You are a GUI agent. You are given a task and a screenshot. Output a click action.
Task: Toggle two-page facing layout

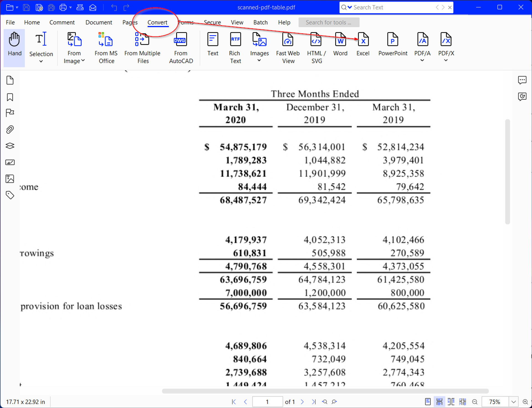coord(451,402)
